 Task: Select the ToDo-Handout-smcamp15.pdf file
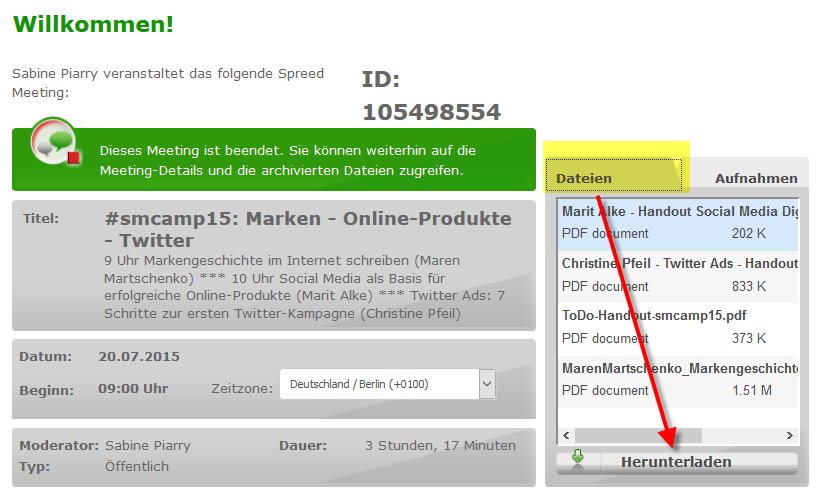(678, 327)
